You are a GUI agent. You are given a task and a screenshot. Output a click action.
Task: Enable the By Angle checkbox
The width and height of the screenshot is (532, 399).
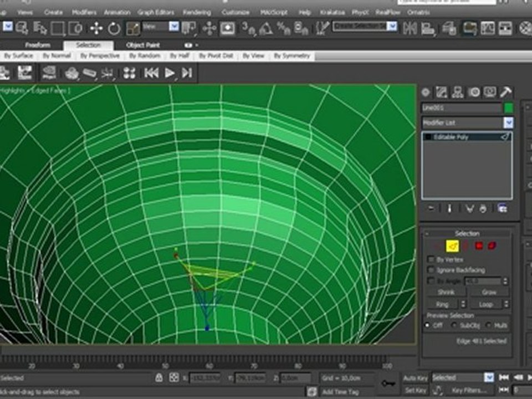[x=431, y=281]
